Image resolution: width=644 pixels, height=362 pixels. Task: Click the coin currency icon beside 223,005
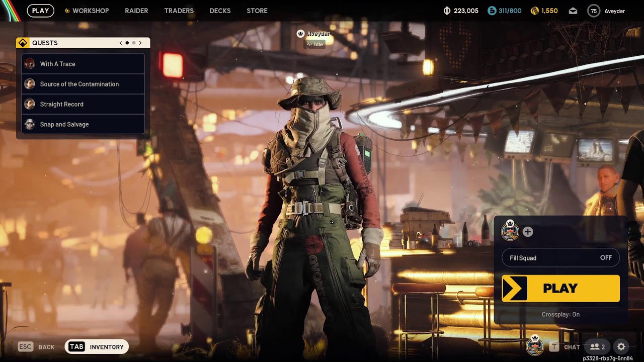coord(447,11)
